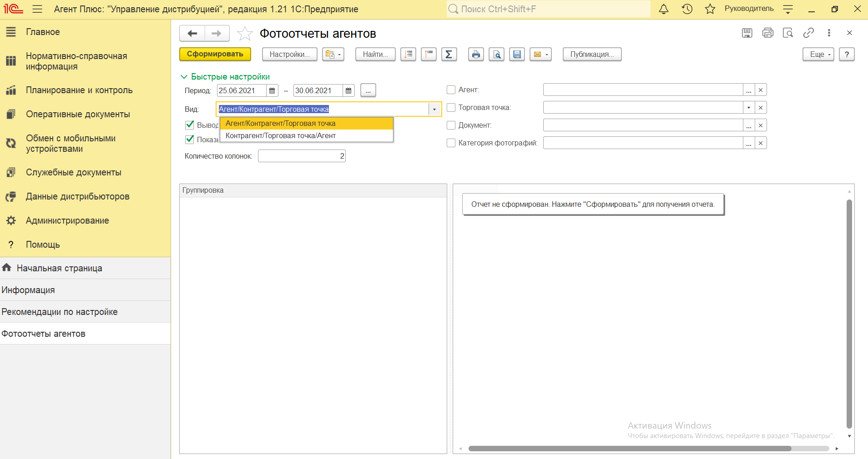Enable the Документ filter checkbox

coord(451,125)
